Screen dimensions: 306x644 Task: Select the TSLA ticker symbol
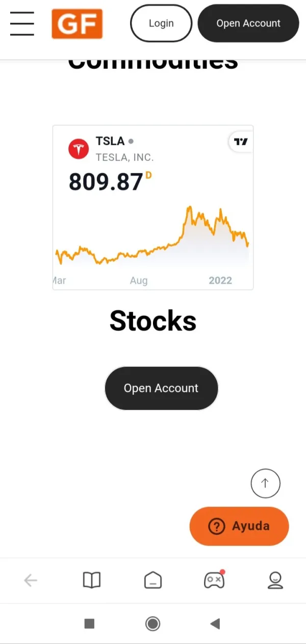tap(110, 141)
